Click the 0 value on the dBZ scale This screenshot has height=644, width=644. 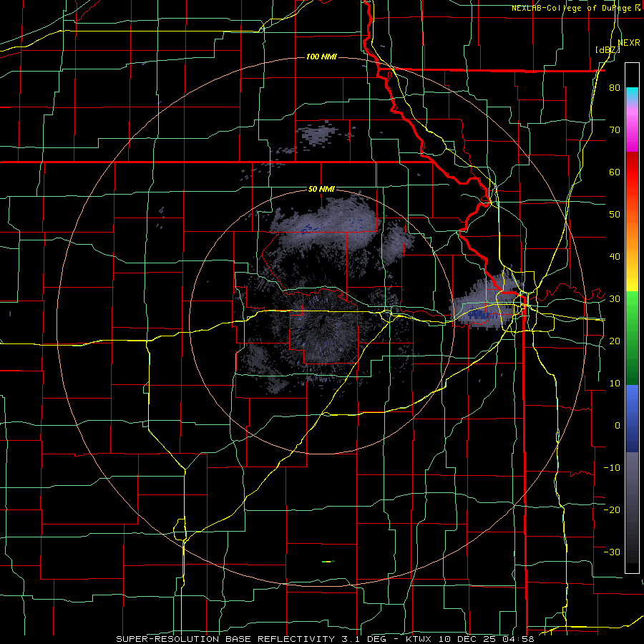point(618,426)
